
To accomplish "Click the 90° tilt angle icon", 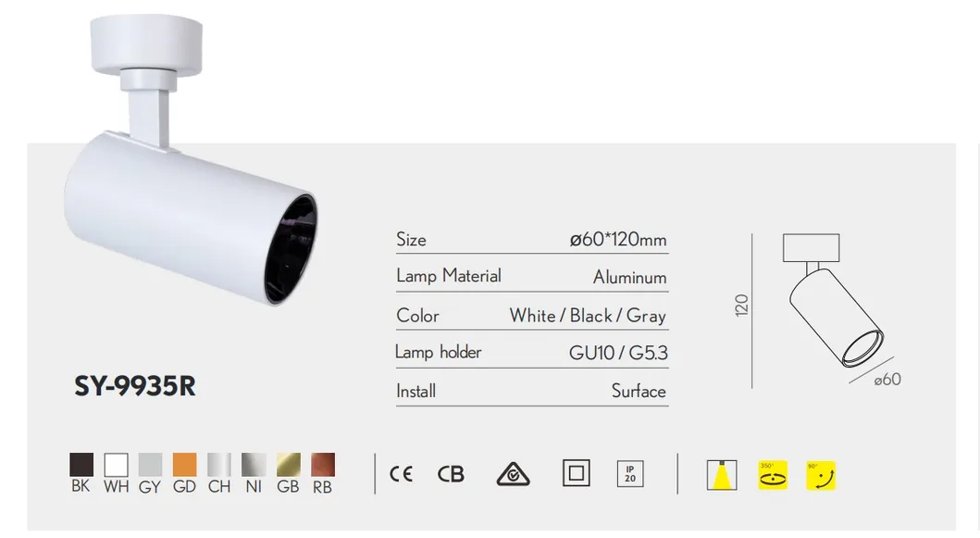I will point(821,475).
